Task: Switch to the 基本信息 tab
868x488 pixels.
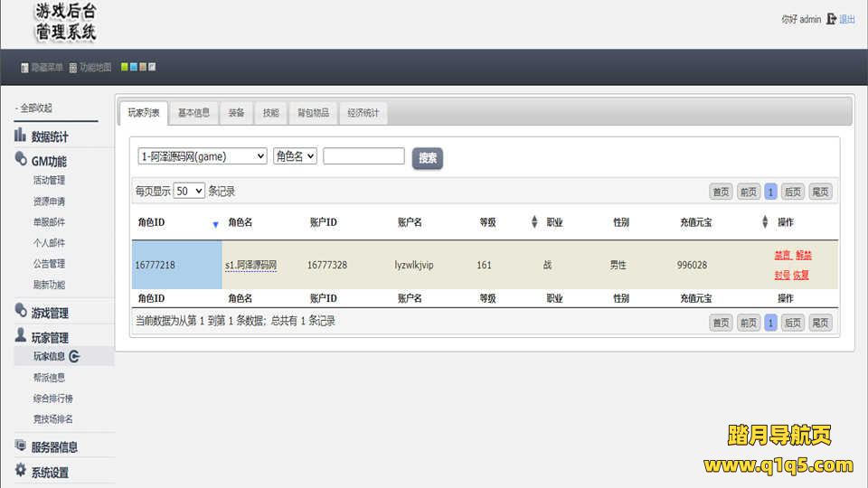Action: click(193, 113)
